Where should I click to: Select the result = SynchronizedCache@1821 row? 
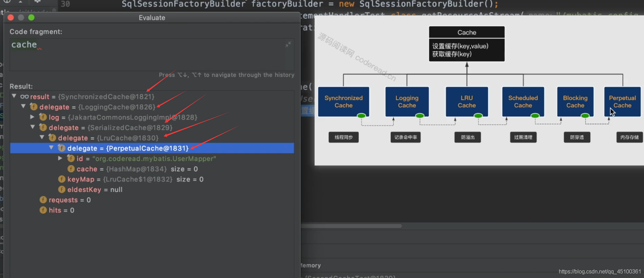[152, 96]
